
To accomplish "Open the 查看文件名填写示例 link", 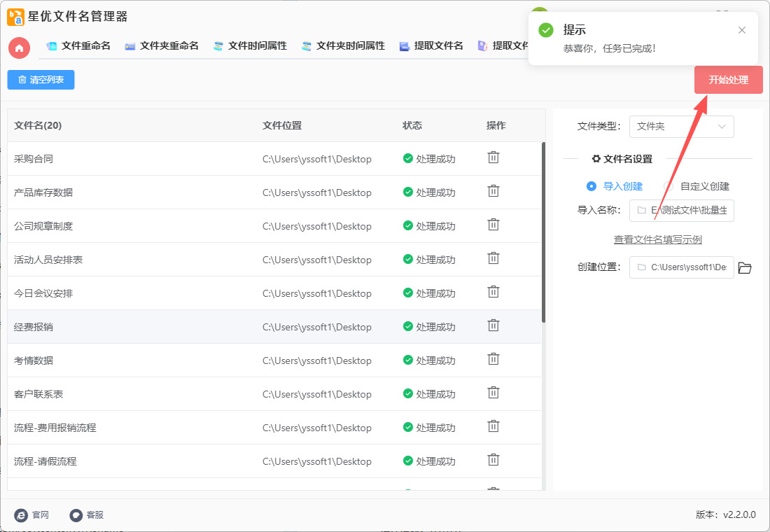I will click(x=657, y=239).
